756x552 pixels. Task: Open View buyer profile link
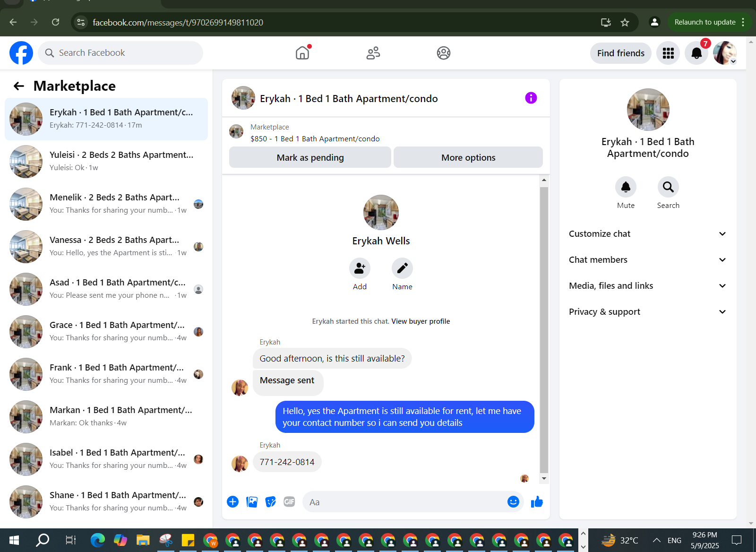(x=421, y=321)
